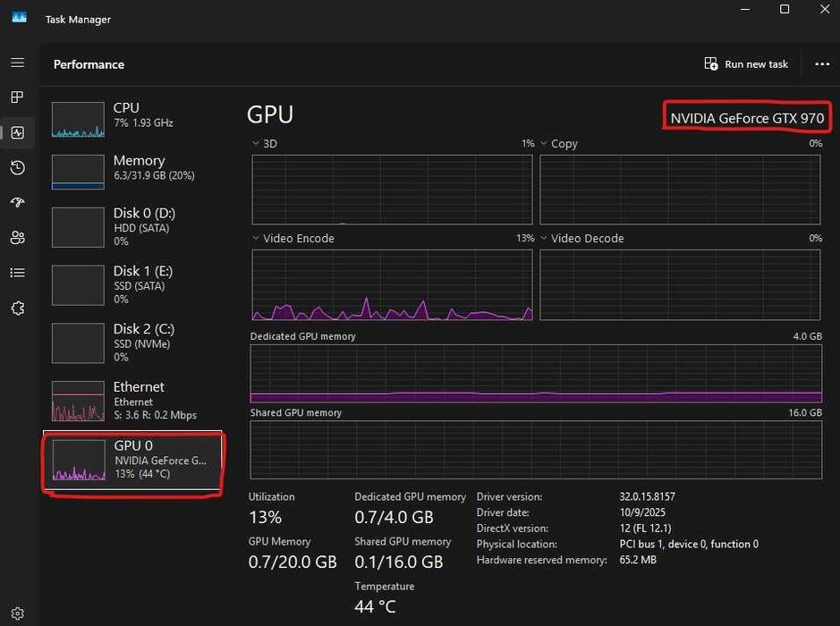This screenshot has width=840, height=626.
Task: Click the 3D engine graph area
Action: 392,190
